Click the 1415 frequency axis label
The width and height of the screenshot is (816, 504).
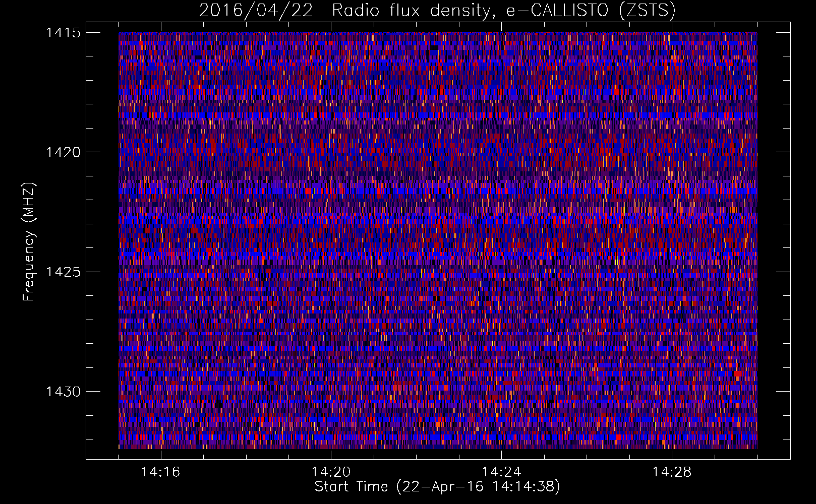click(63, 33)
